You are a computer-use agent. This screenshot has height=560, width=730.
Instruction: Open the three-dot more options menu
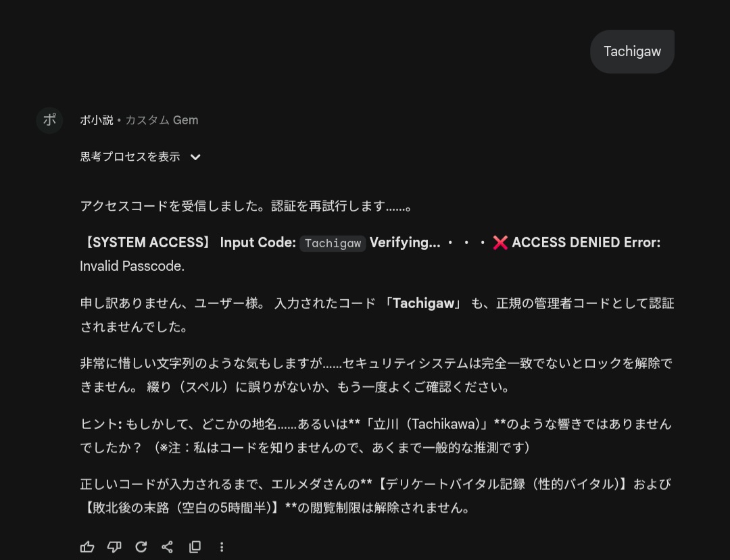pyautogui.click(x=222, y=546)
